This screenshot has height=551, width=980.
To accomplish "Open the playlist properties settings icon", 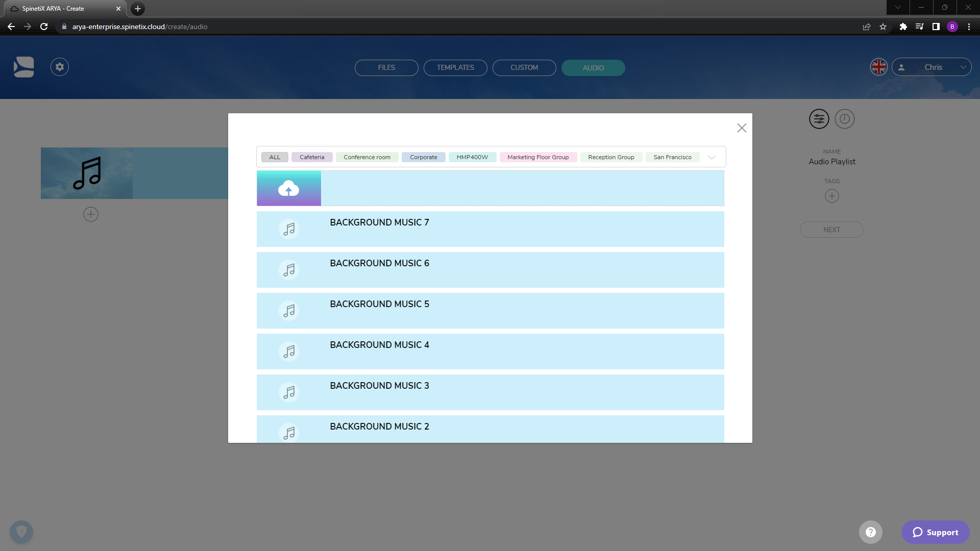I will click(x=819, y=119).
